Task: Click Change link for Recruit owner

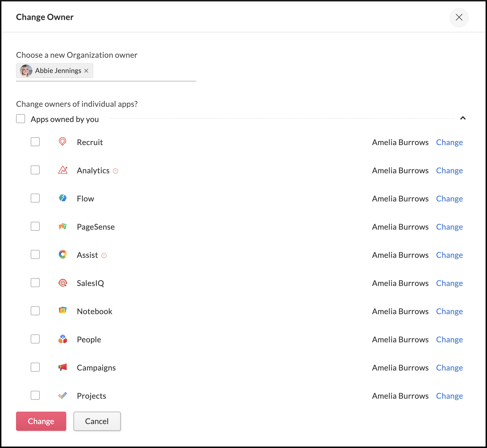Action: point(449,142)
